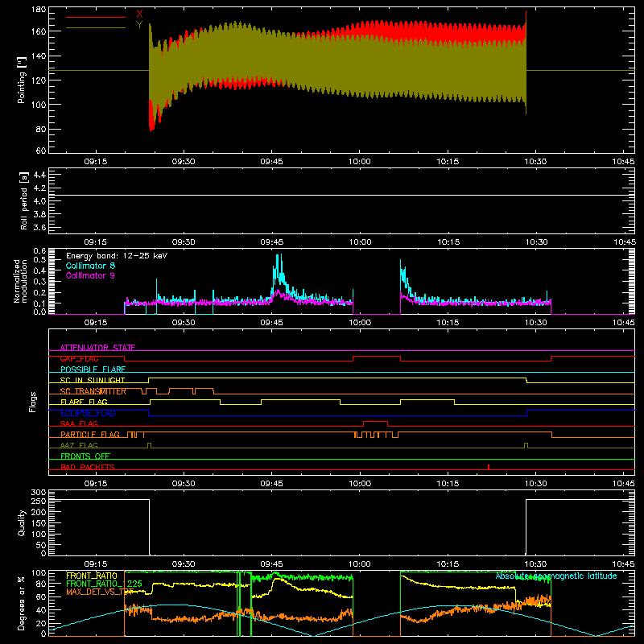644x644 pixels.
Task: Select the AAZ_FLAG label
Action: tap(79, 445)
